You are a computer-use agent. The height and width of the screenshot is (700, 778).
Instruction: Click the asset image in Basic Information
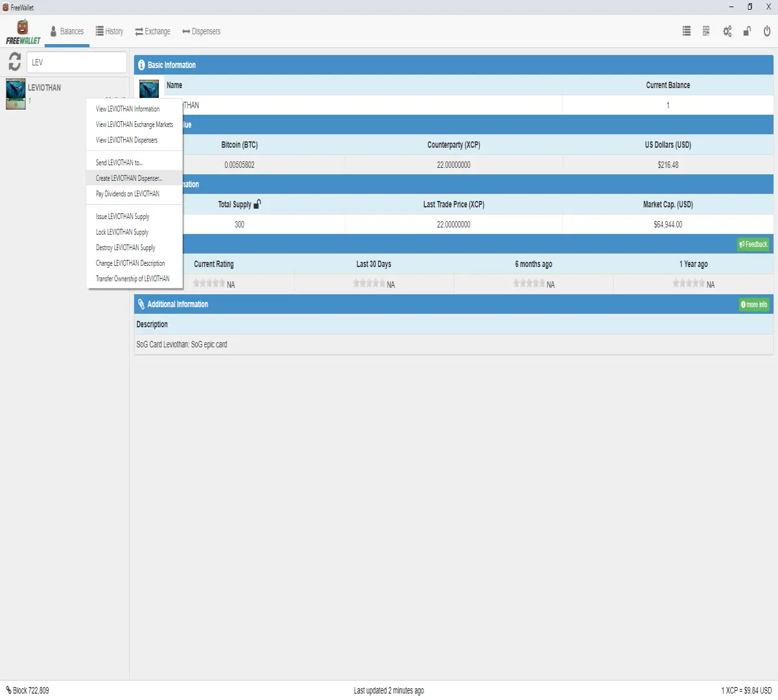(149, 88)
